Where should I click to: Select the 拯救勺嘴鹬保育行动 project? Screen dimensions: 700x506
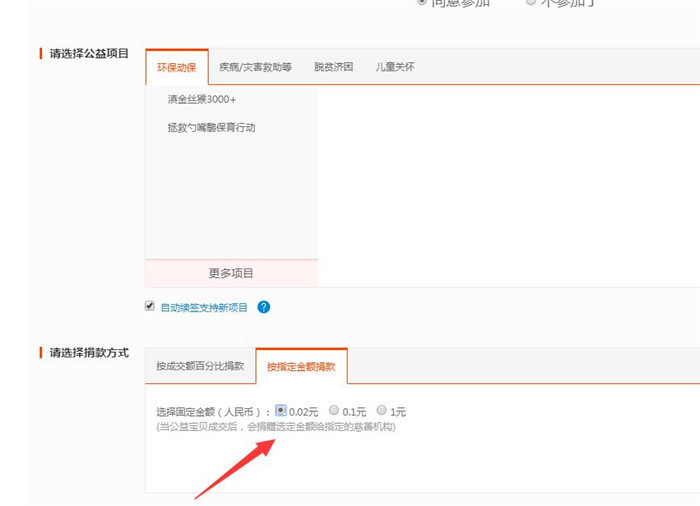tap(211, 128)
